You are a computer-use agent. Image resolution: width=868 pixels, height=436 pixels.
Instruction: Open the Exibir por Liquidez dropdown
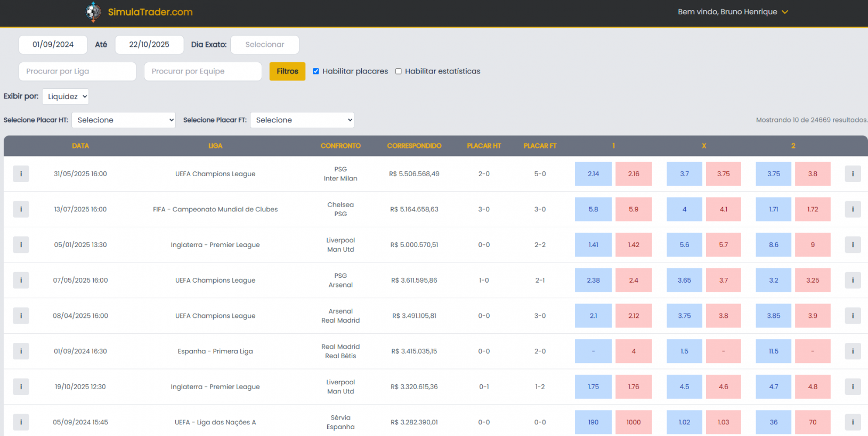66,96
